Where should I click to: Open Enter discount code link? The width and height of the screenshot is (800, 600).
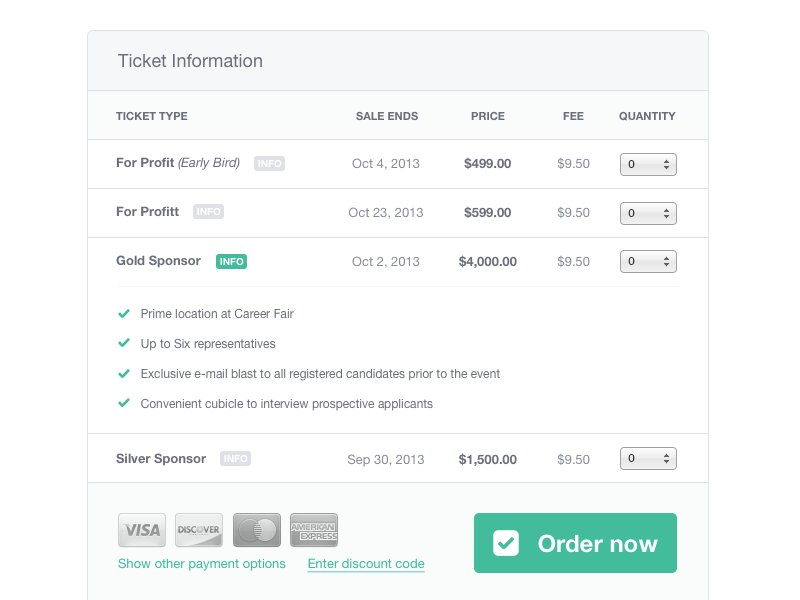(x=366, y=563)
